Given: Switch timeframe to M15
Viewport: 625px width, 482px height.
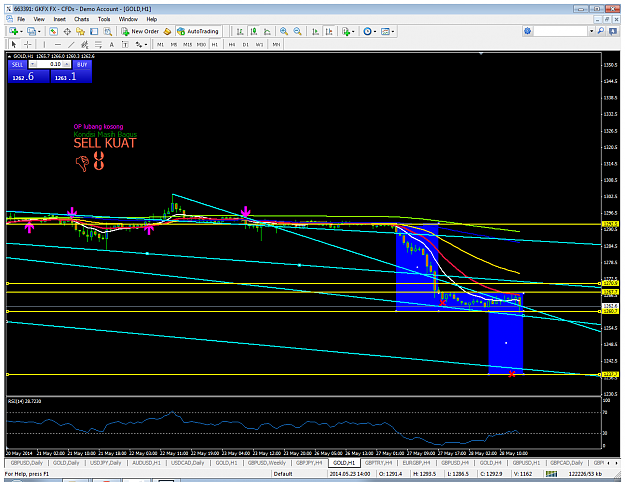Looking at the screenshot, I should (187, 45).
